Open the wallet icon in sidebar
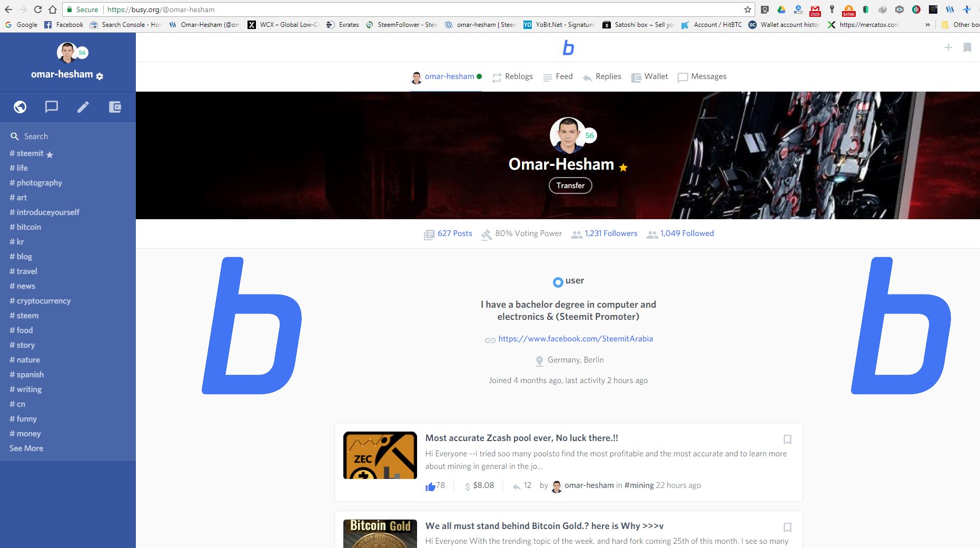 tap(115, 107)
